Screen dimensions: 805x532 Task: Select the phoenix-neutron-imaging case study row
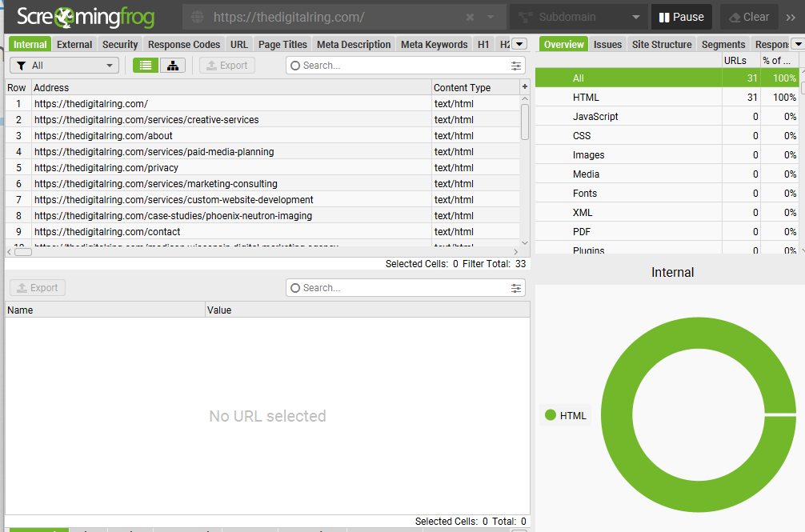click(x=262, y=216)
